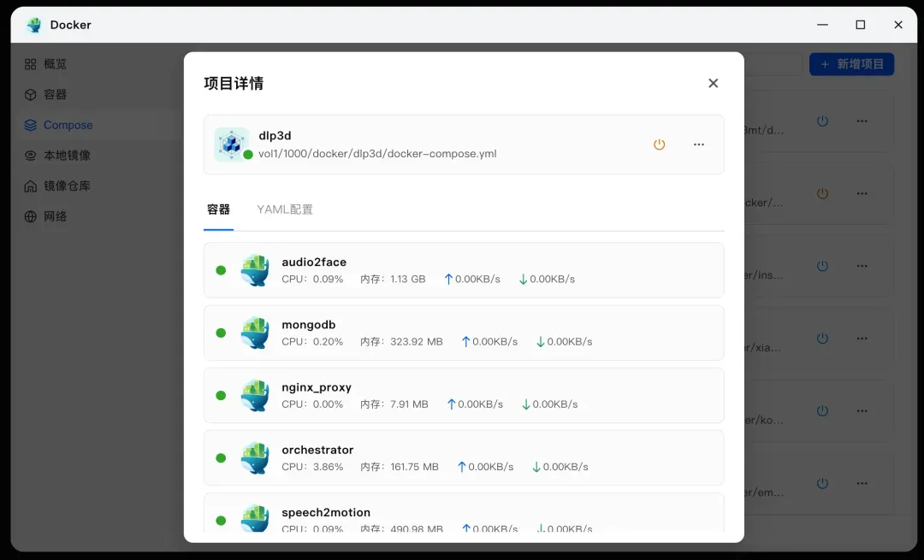924x560 pixels.
Task: Open more options for first background project
Action: click(862, 121)
